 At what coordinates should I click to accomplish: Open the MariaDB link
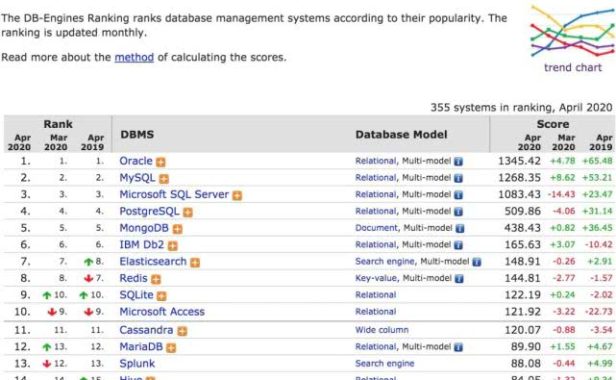[x=141, y=347]
